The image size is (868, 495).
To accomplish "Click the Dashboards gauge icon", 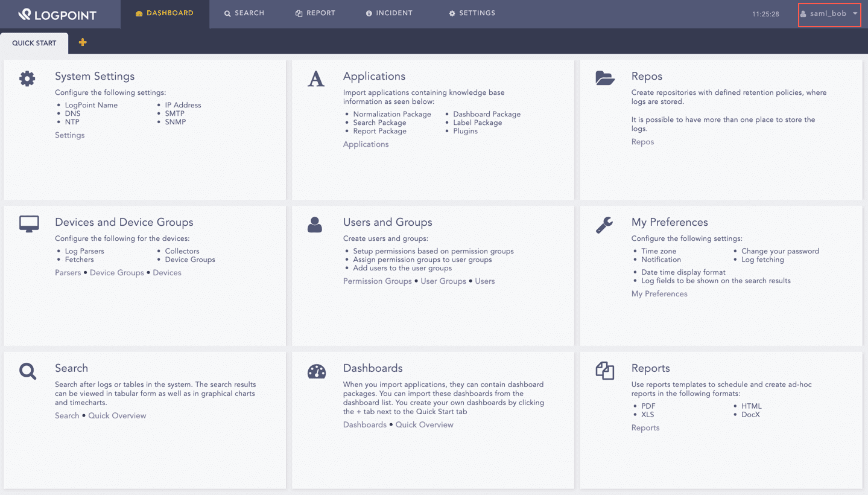I will [x=316, y=371].
